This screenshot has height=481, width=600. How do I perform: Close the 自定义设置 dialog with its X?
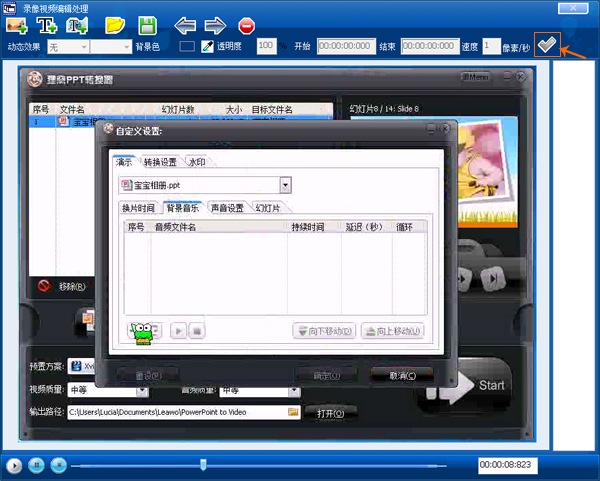(445, 129)
